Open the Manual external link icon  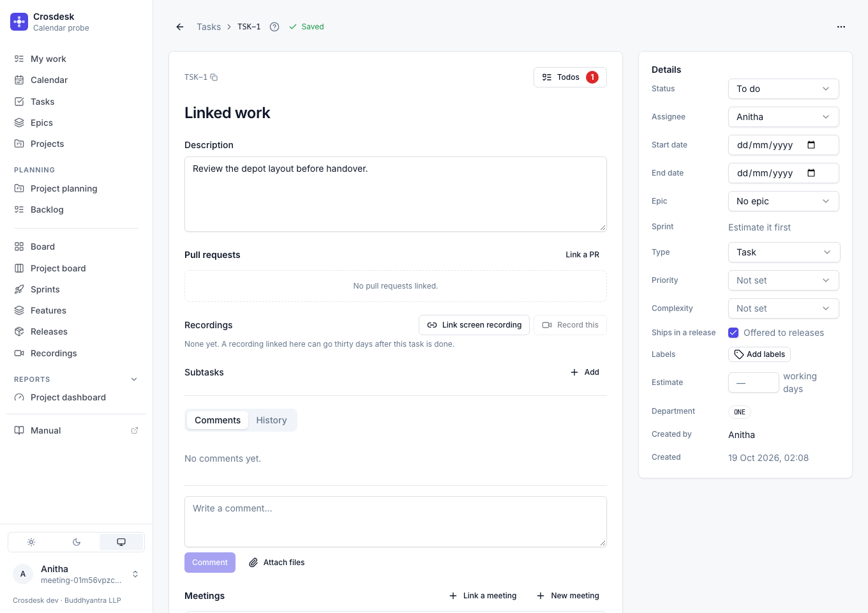tap(135, 430)
